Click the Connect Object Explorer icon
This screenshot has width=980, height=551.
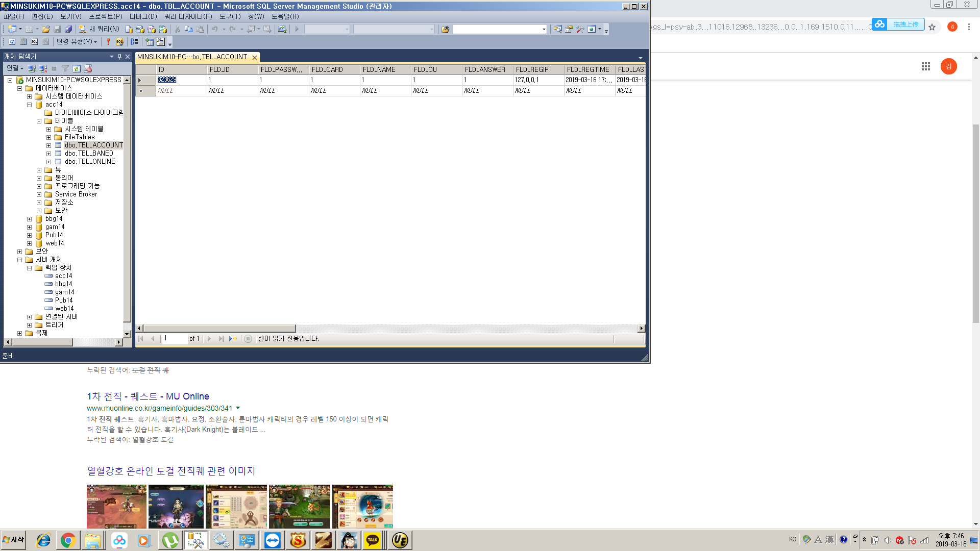32,68
